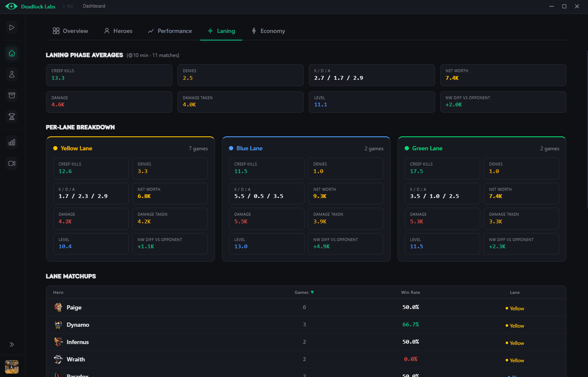This screenshot has height=377, width=588.
Task: Select Paige's hero portrait in the table
Action: [x=58, y=307]
